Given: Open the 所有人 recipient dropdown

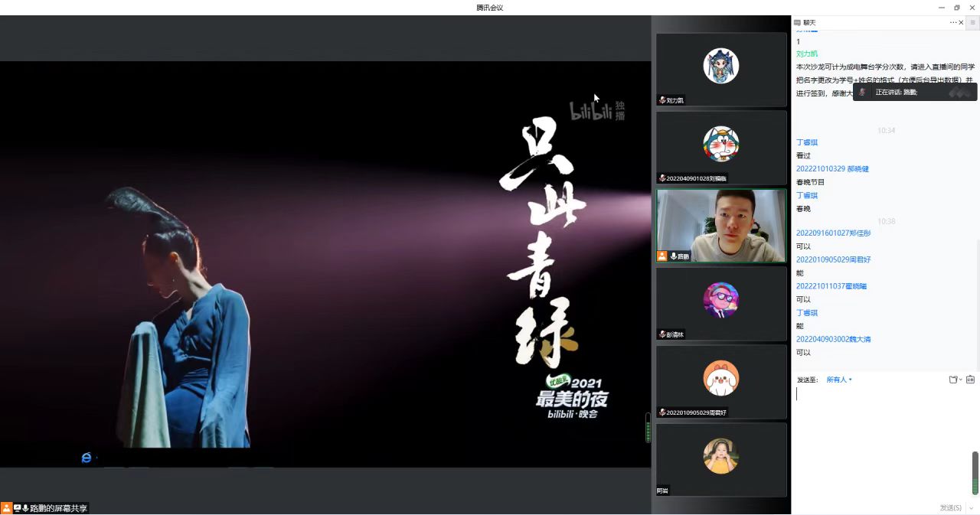Looking at the screenshot, I should point(838,380).
